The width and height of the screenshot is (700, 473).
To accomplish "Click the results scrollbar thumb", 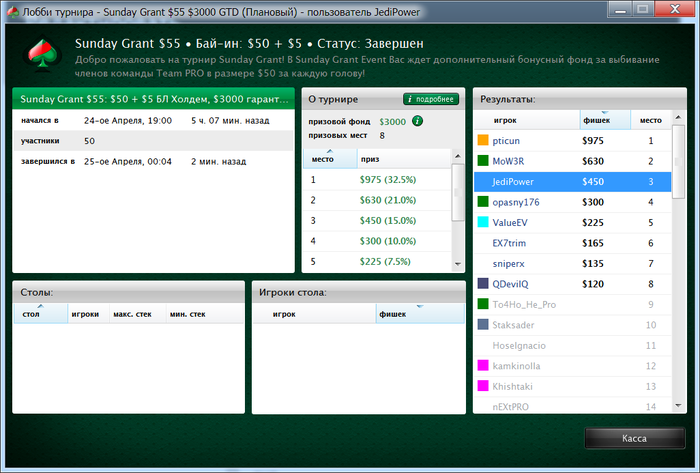I will pyautogui.click(x=679, y=162).
